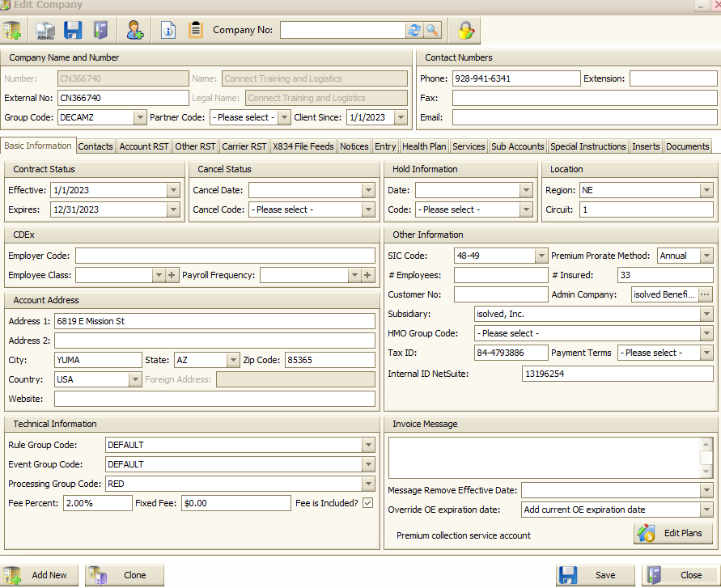721x588 pixels.
Task: Toggle the Fee is Included checkbox
Action: (x=367, y=502)
